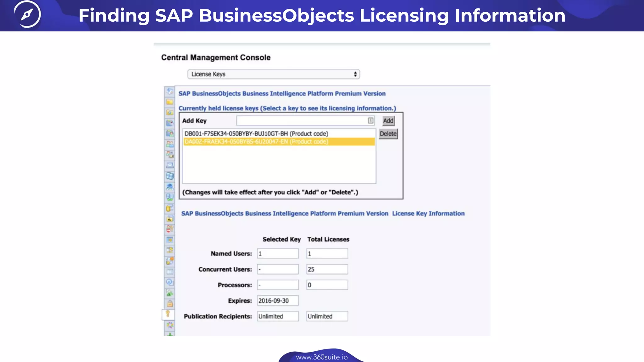Open the License Keys dropdown menu

pyautogui.click(x=274, y=74)
